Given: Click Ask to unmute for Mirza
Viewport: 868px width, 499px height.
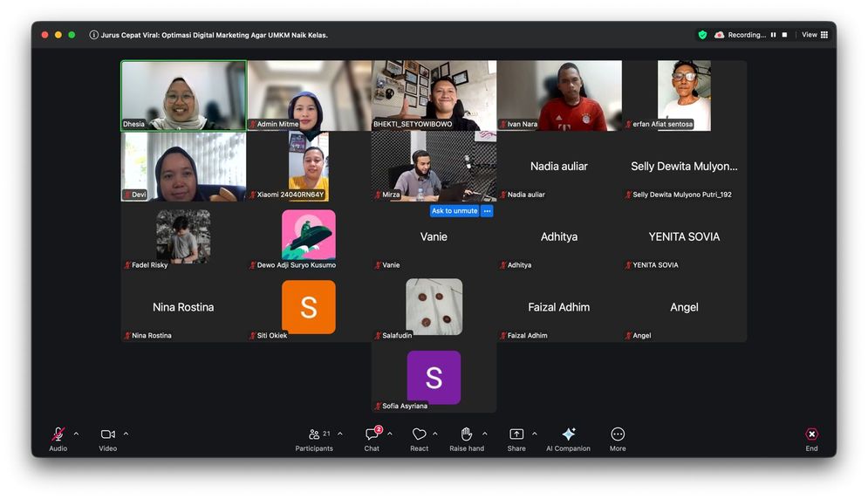Looking at the screenshot, I should (455, 211).
